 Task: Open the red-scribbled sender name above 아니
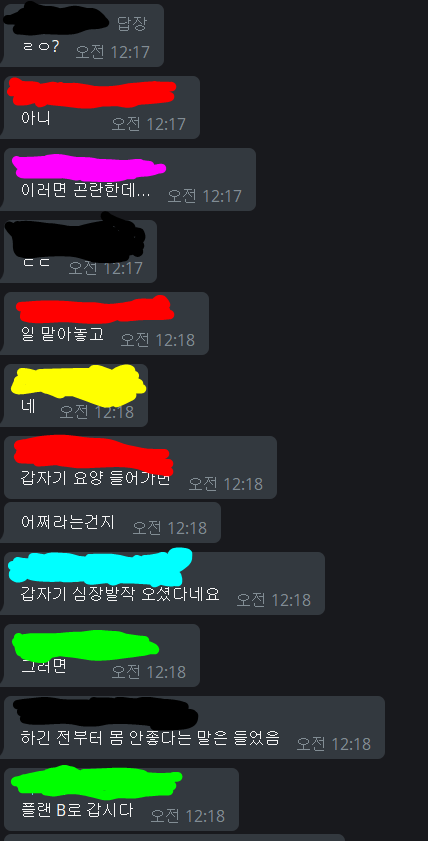pyautogui.click(x=92, y=92)
